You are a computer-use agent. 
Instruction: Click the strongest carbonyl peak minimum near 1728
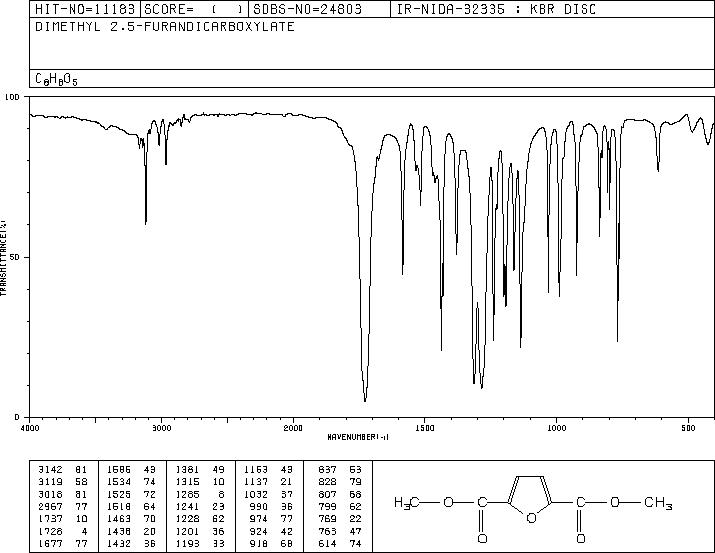click(365, 401)
